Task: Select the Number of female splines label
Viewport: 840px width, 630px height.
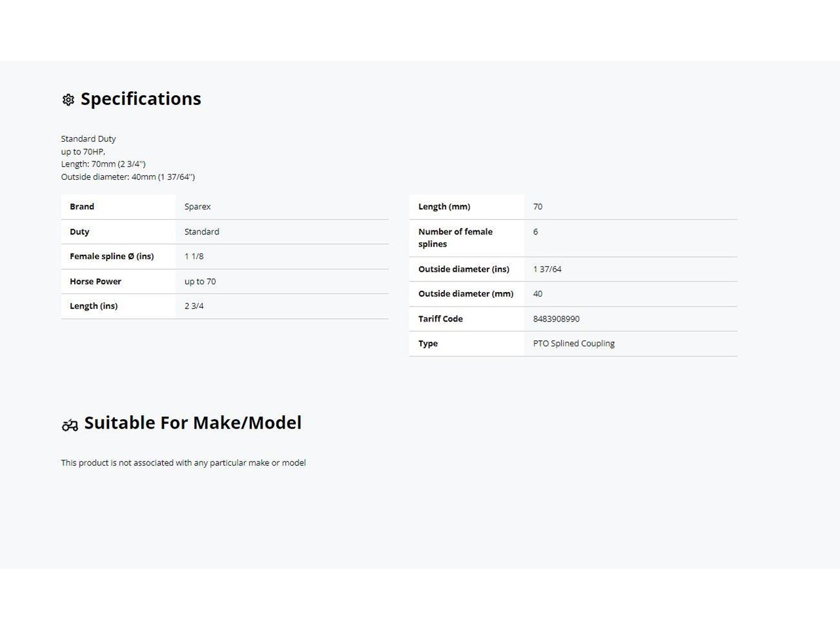Action: pyautogui.click(x=455, y=238)
